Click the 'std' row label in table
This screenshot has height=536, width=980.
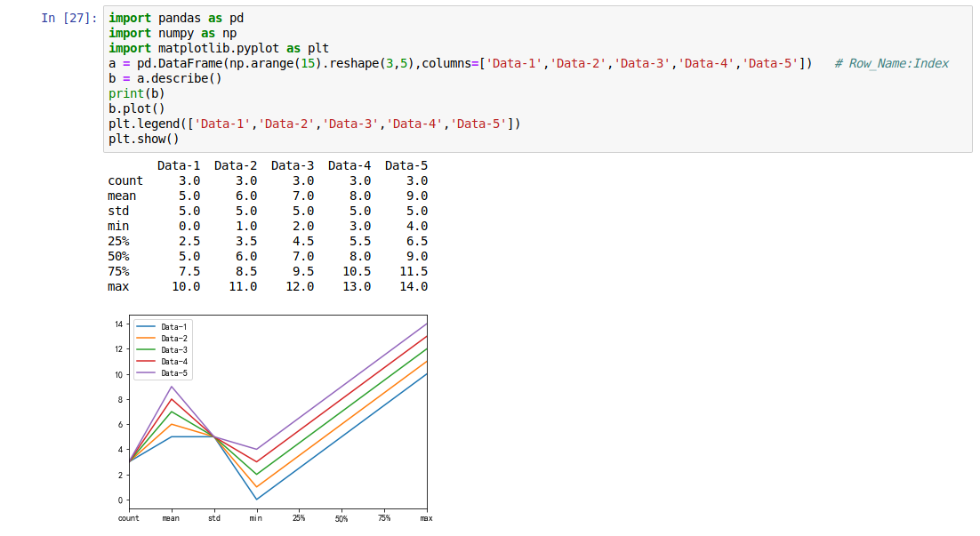click(118, 212)
